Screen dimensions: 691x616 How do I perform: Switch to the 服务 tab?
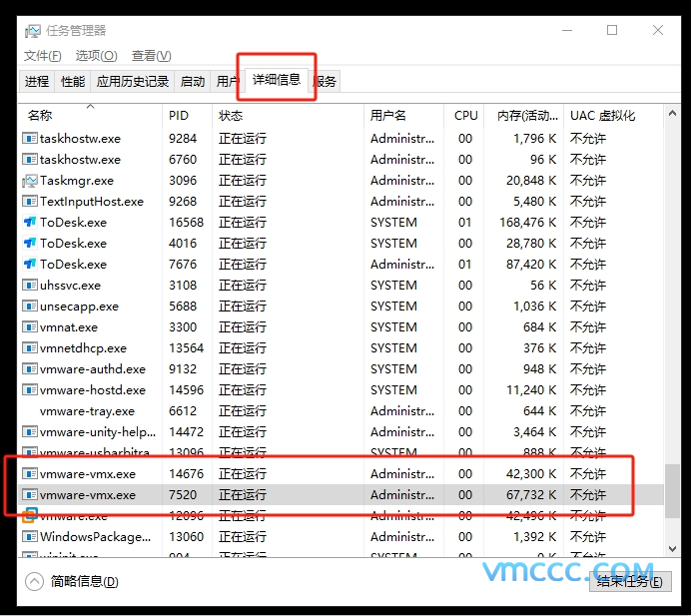(x=326, y=82)
